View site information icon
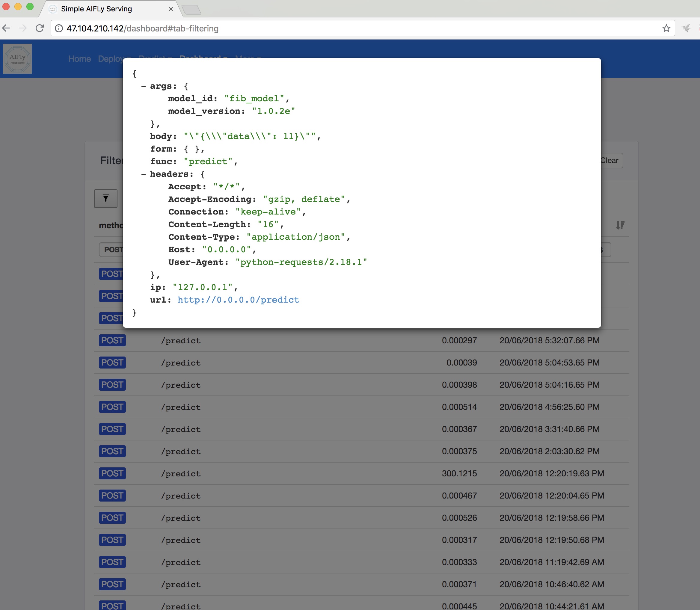Image resolution: width=700 pixels, height=610 pixels. click(x=59, y=28)
